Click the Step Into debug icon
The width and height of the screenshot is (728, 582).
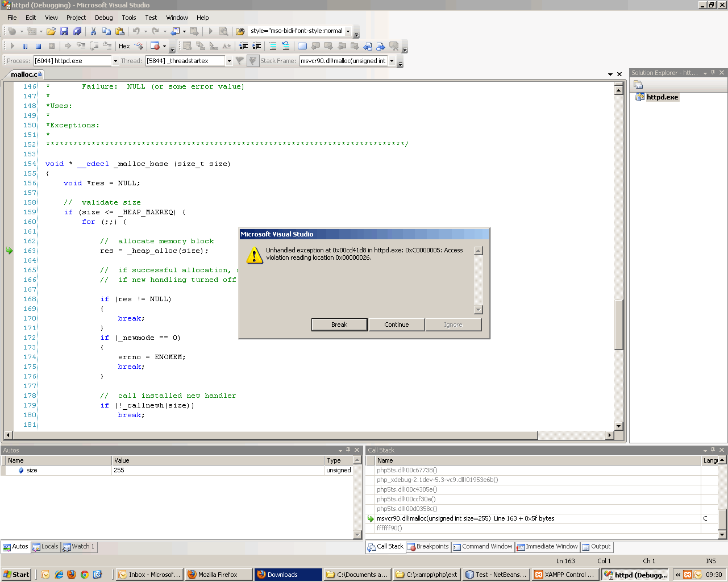81,46
